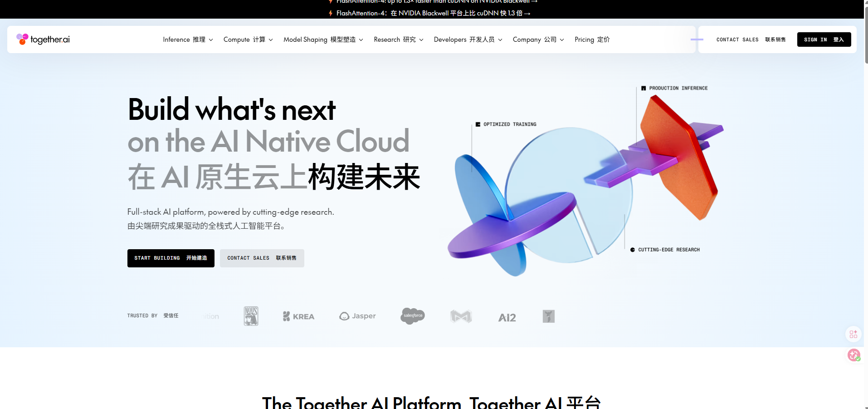
Task: Click the "PRODUCTION INFERENCE" label text
Action: coord(678,88)
